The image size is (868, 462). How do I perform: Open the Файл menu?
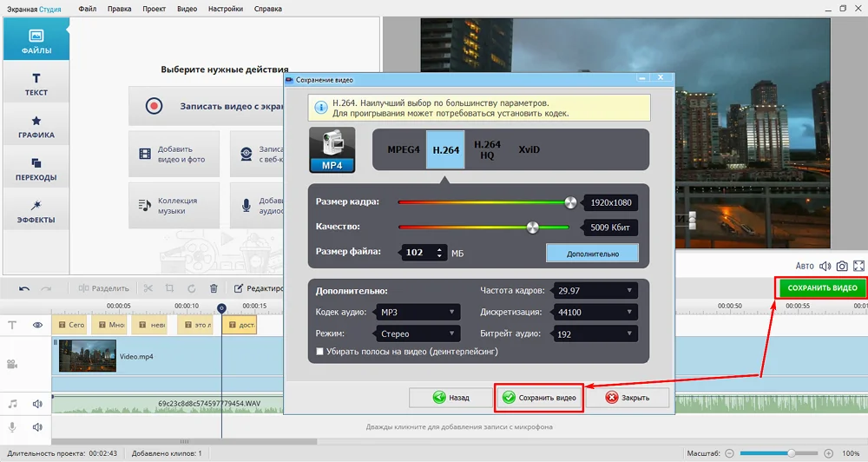click(87, 9)
